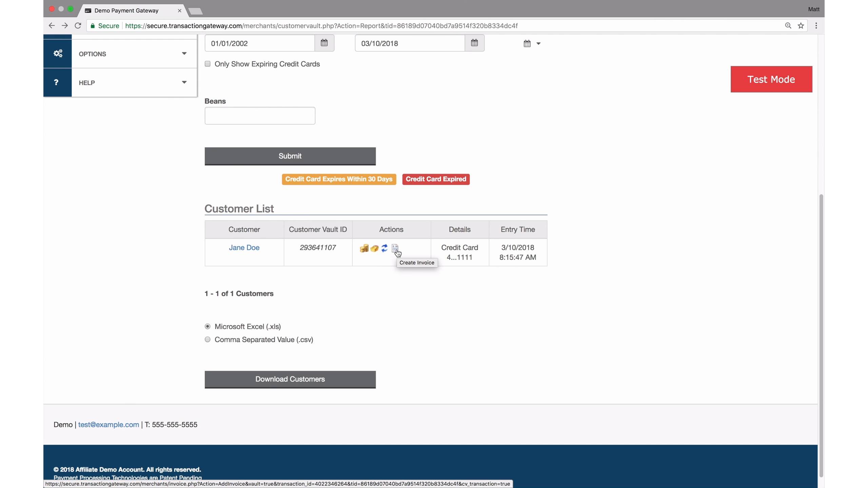Click the Matt profile name in Chrome
Viewport: 868px width, 488px height.
pos(814,9)
